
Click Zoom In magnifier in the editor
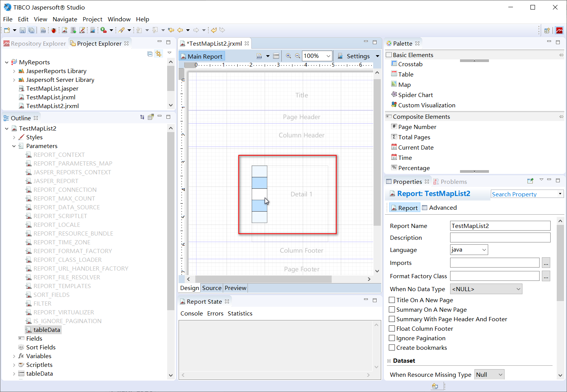pyautogui.click(x=288, y=56)
